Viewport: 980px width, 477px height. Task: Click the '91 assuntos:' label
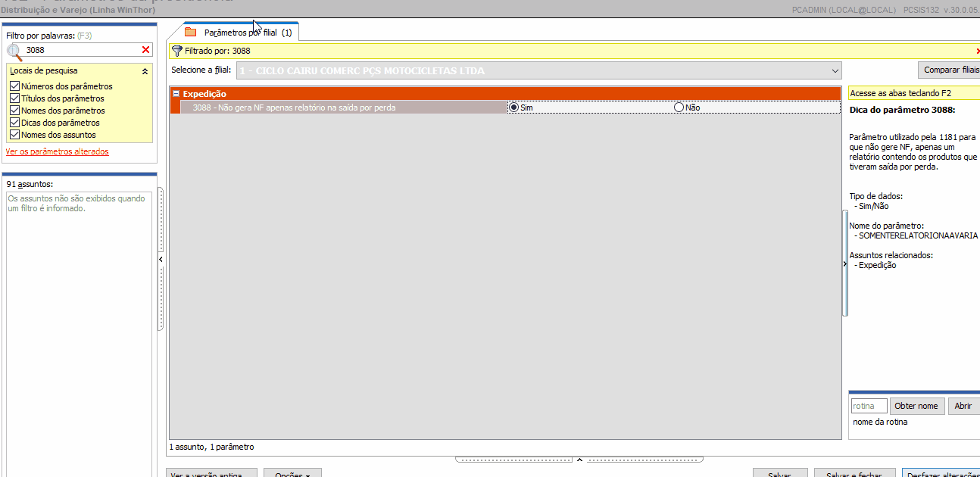pos(30,184)
